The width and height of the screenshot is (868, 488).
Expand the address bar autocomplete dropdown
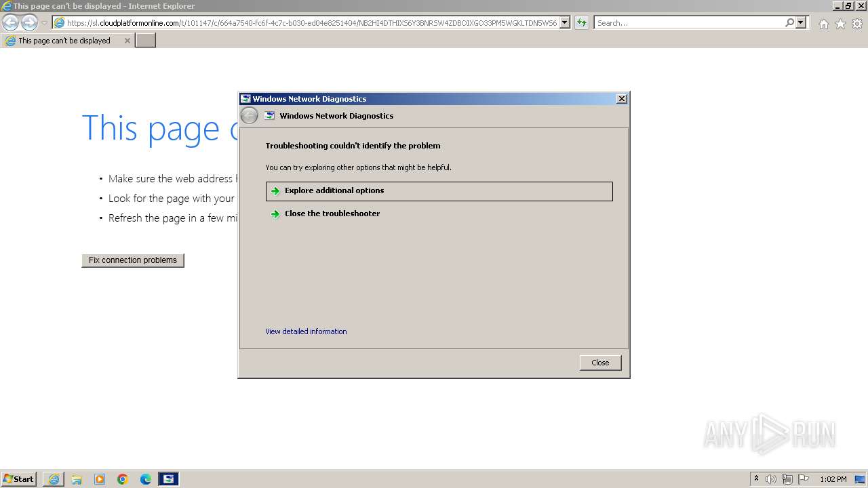tap(565, 23)
